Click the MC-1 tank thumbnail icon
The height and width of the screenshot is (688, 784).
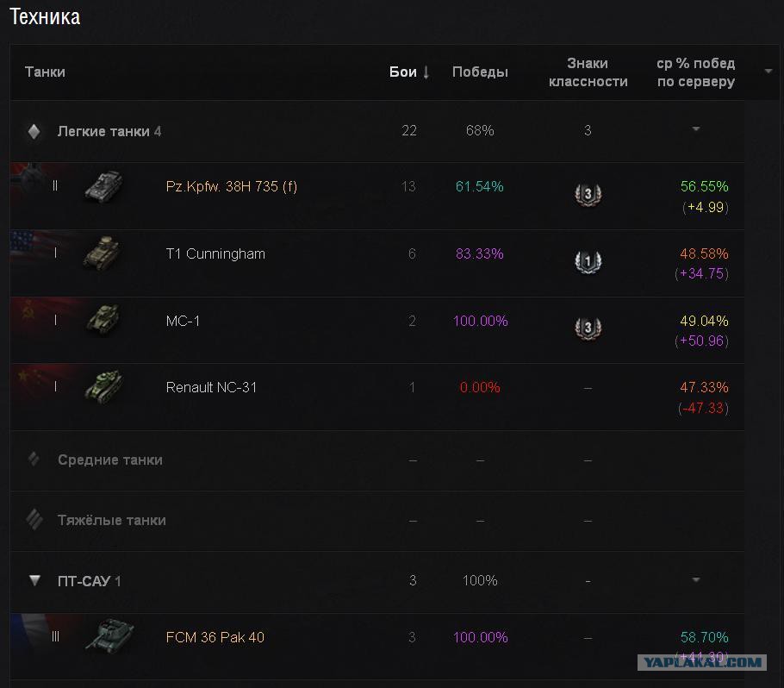tap(103, 320)
